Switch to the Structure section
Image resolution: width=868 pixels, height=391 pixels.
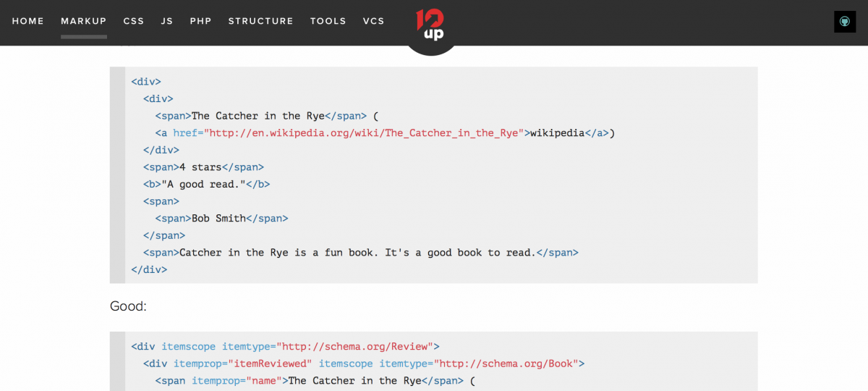[x=260, y=21]
